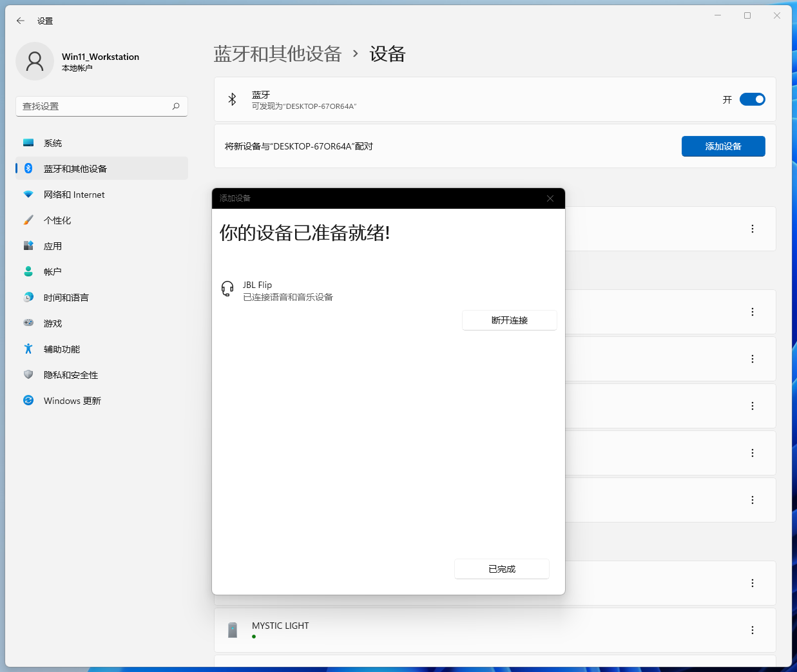Image resolution: width=797 pixels, height=672 pixels.
Task: Click the 隐私和安全性 shield icon
Action: coord(28,374)
